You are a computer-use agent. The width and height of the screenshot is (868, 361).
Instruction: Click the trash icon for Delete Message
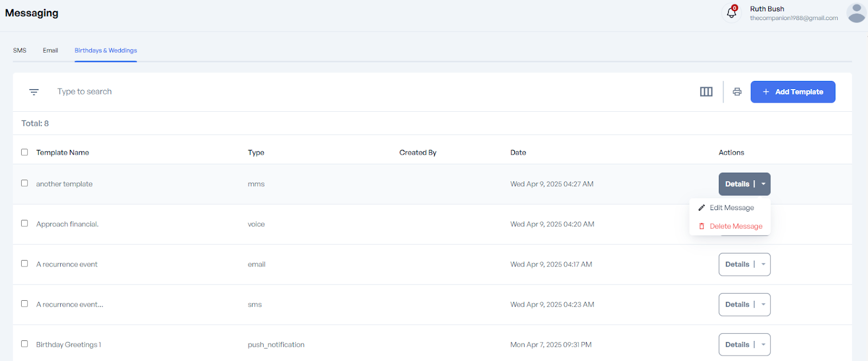point(701,226)
